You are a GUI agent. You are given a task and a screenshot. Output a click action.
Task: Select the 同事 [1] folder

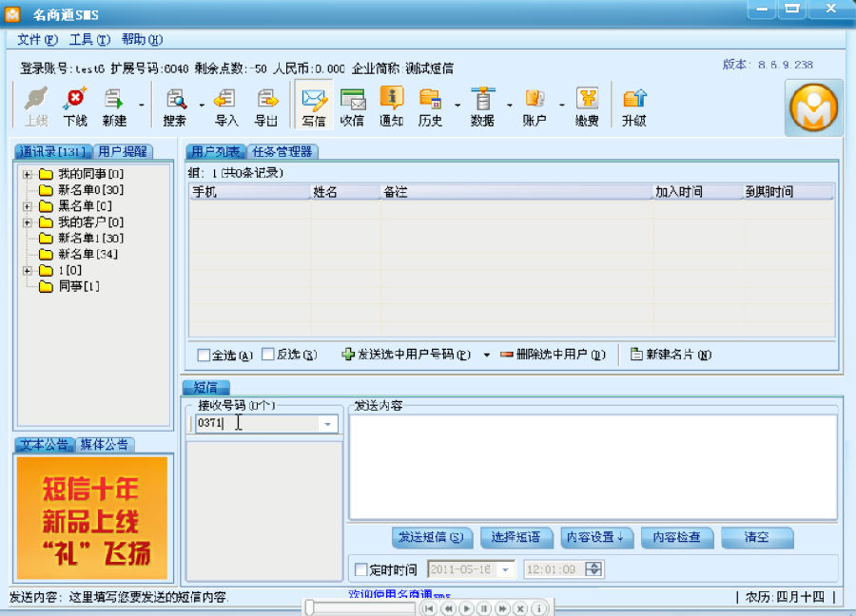(x=69, y=286)
